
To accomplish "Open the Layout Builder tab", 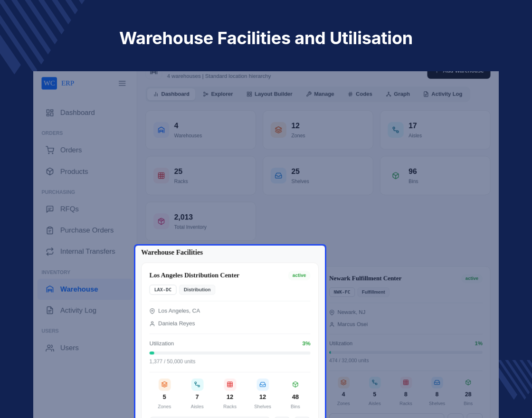I will coord(269,94).
